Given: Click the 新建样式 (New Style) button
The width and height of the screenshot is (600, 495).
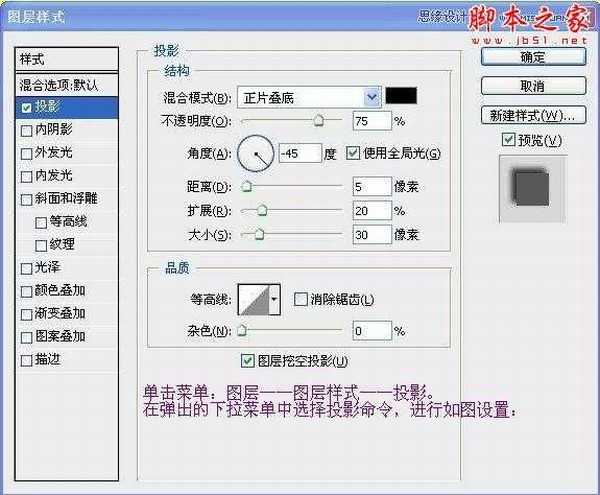Looking at the screenshot, I should pyautogui.click(x=533, y=114).
